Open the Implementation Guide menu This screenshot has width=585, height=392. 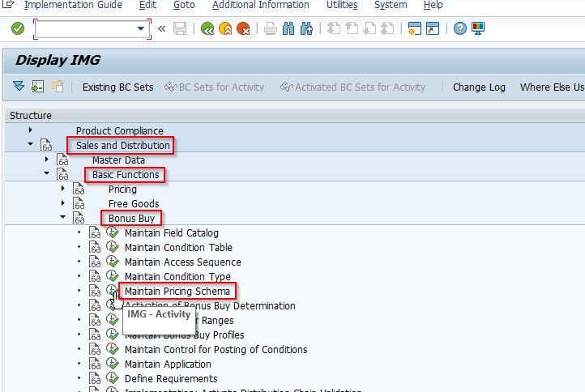coord(73,5)
